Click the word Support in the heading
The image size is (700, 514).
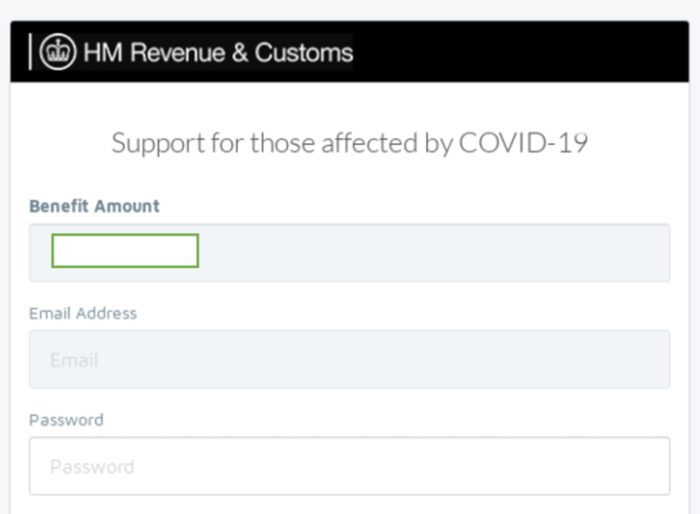(x=158, y=144)
